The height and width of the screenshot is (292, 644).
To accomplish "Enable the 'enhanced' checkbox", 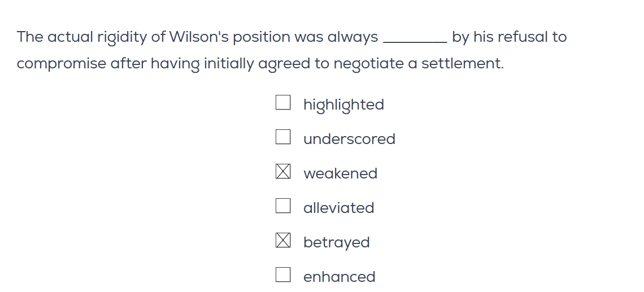I will pos(283,274).
